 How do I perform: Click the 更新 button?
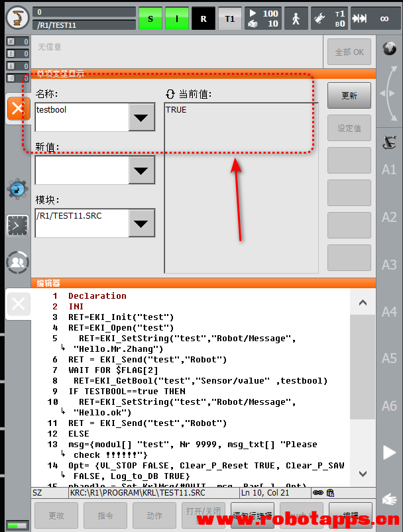pos(349,95)
